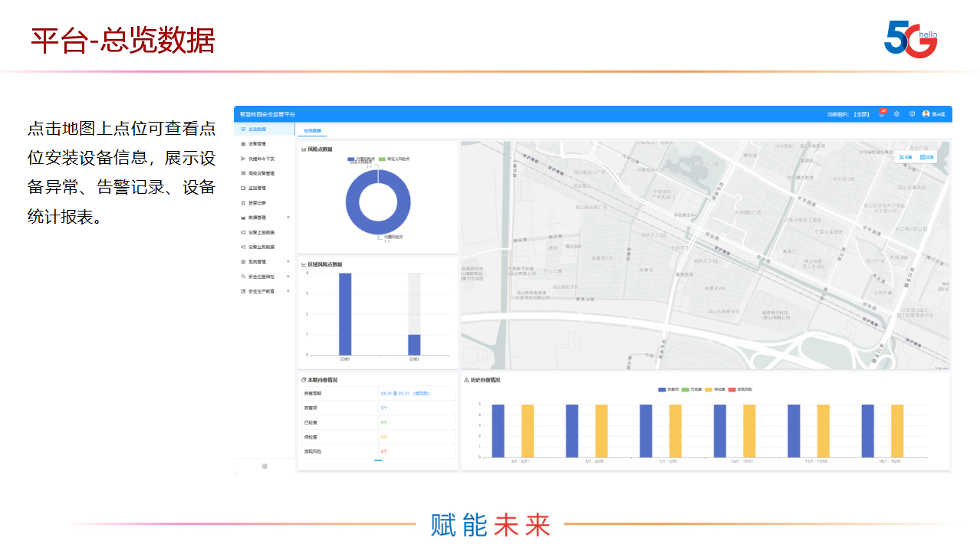Expand the 系统管理 sidebar menu
This screenshot has height=551, width=980.
[288, 262]
